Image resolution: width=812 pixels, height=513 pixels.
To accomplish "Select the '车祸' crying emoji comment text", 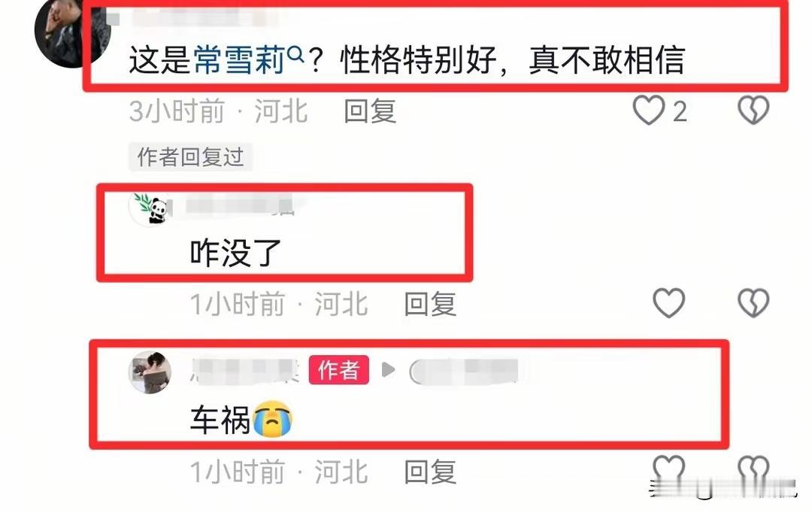I will point(241,420).
